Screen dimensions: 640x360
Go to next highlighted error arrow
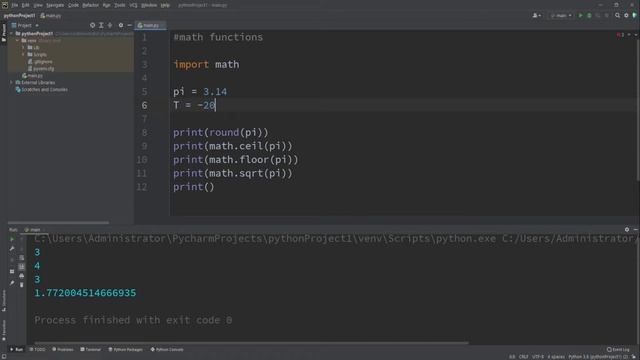pyautogui.click(x=636, y=35)
